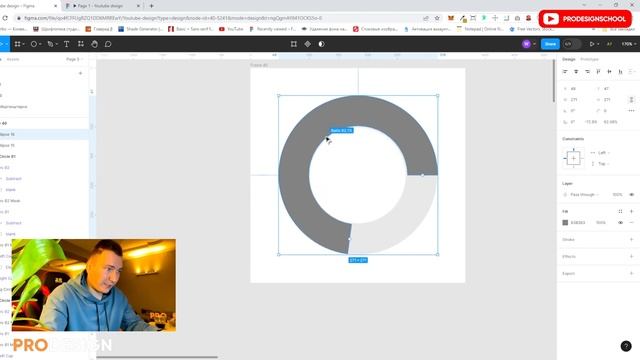Select the Comment tool
The width and height of the screenshot is (640, 360).
click(x=108, y=44)
